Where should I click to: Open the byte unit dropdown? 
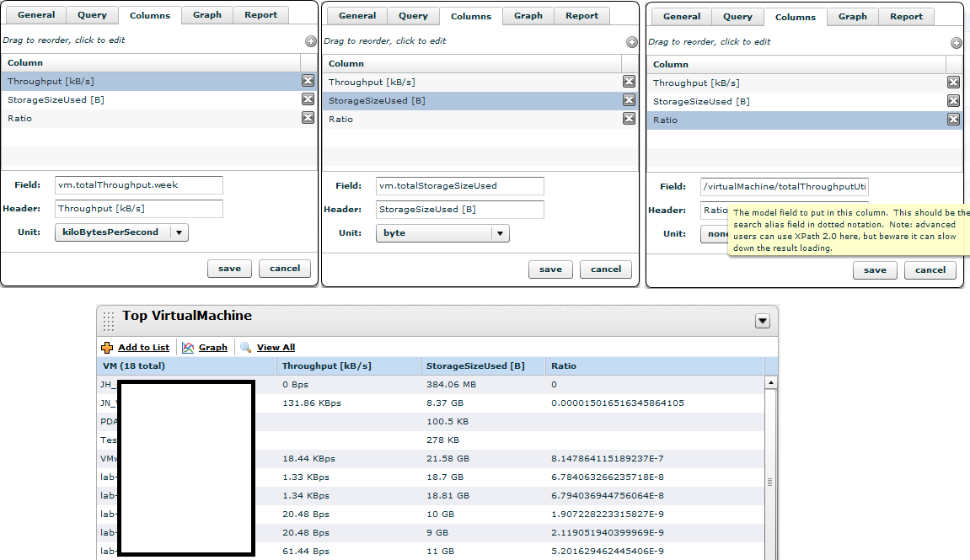pos(501,233)
